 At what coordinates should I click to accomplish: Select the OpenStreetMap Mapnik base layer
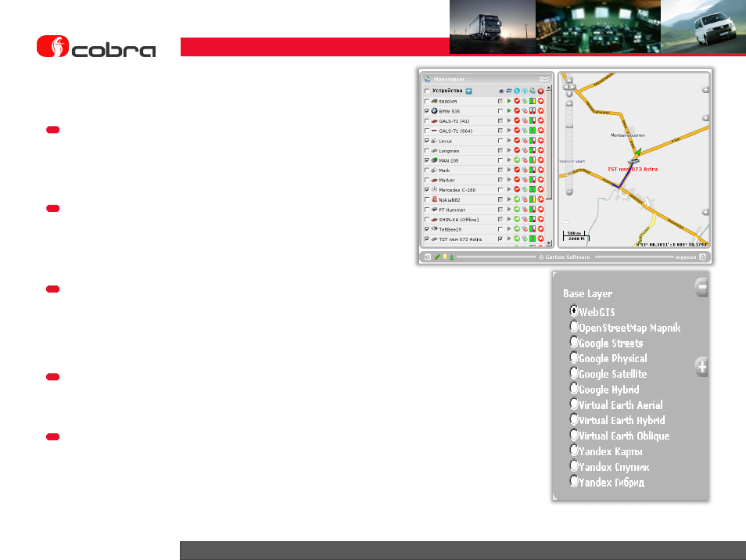coord(574,327)
